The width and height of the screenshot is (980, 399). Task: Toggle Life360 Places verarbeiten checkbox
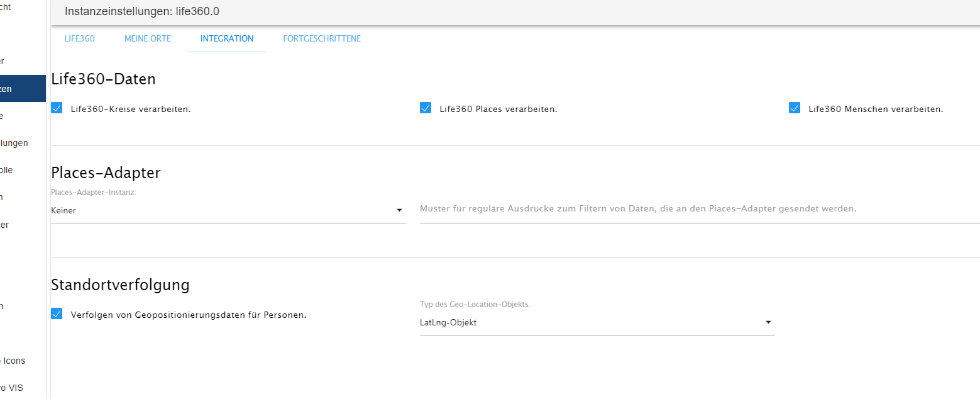click(426, 108)
